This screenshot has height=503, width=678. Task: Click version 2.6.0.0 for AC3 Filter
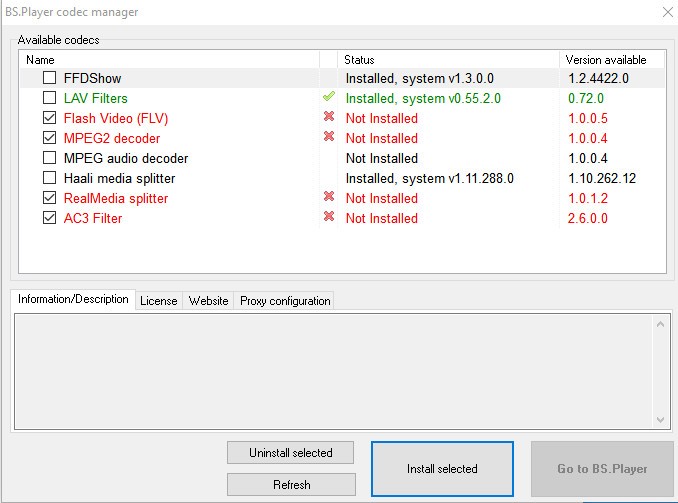pyautogui.click(x=588, y=218)
